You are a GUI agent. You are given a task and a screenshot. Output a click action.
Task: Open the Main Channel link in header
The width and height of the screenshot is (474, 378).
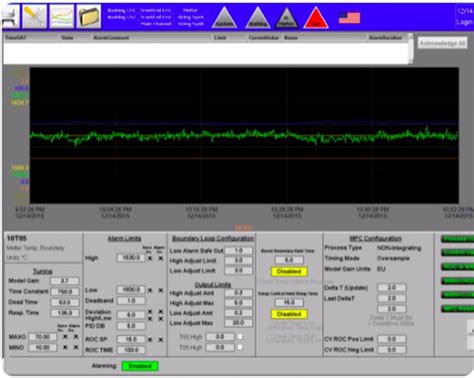click(156, 24)
